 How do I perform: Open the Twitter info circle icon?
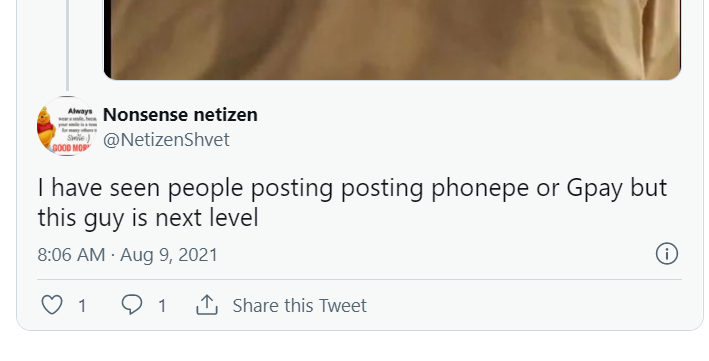coord(667,253)
